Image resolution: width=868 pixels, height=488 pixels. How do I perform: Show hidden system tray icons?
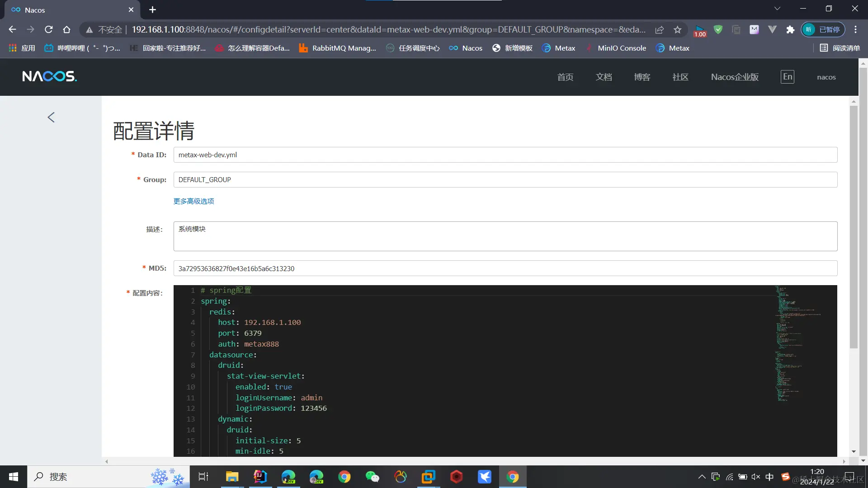click(702, 477)
